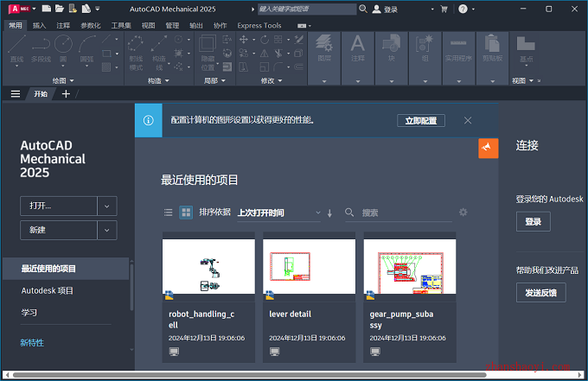588x381 pixels.
Task: Expand the 局部 panel flyout
Action: coord(214,80)
